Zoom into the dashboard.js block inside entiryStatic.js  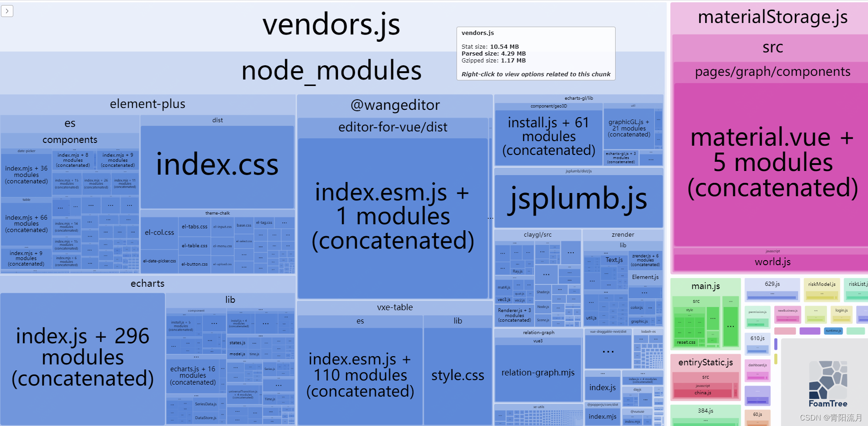click(758, 365)
